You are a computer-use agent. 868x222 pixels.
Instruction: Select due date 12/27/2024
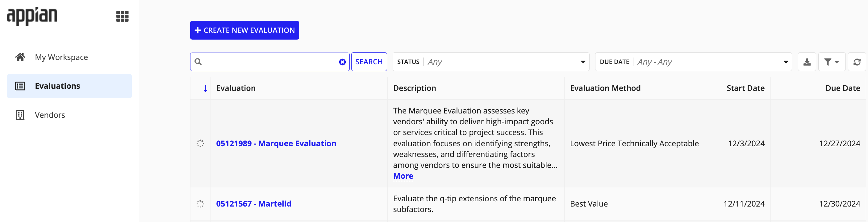839,143
